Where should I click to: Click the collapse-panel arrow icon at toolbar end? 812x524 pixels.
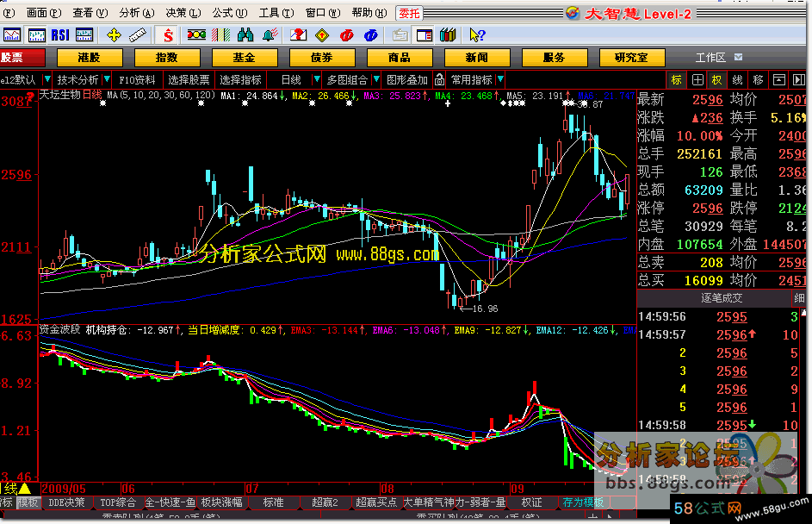[799, 80]
